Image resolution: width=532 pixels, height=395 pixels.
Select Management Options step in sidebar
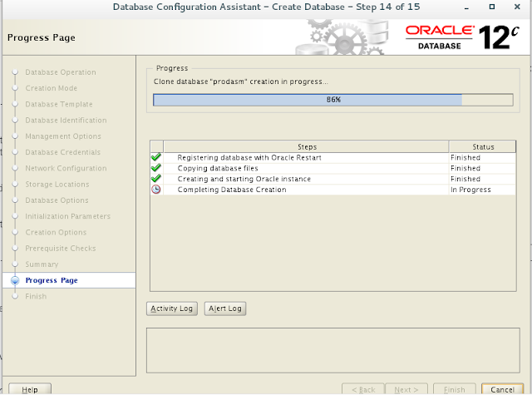[x=63, y=136]
